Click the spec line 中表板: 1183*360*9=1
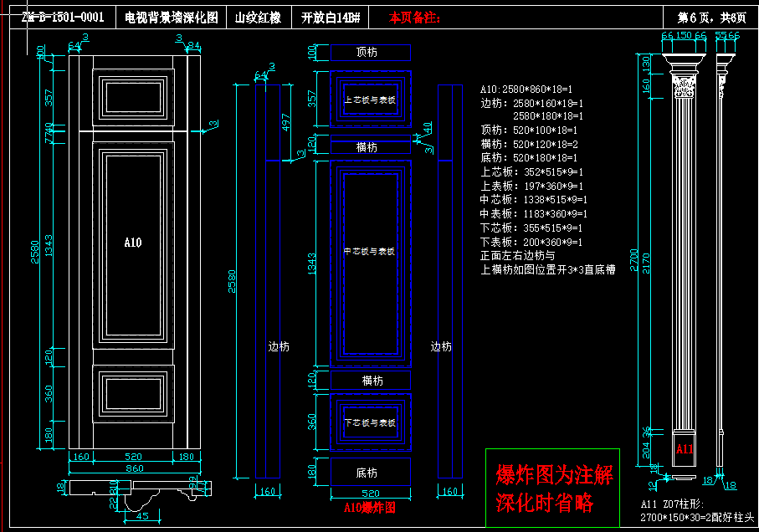 (533, 213)
